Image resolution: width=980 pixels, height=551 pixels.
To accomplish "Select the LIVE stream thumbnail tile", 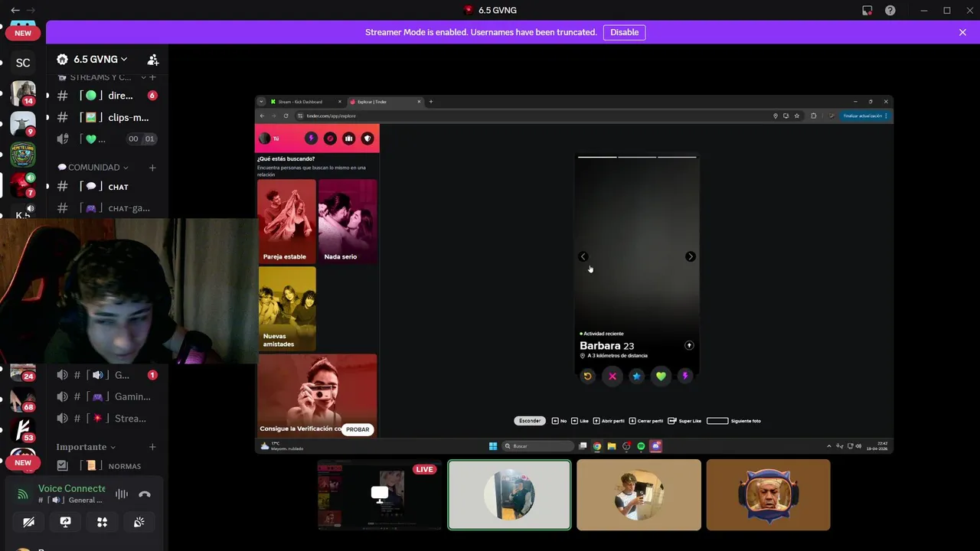I will (380, 495).
